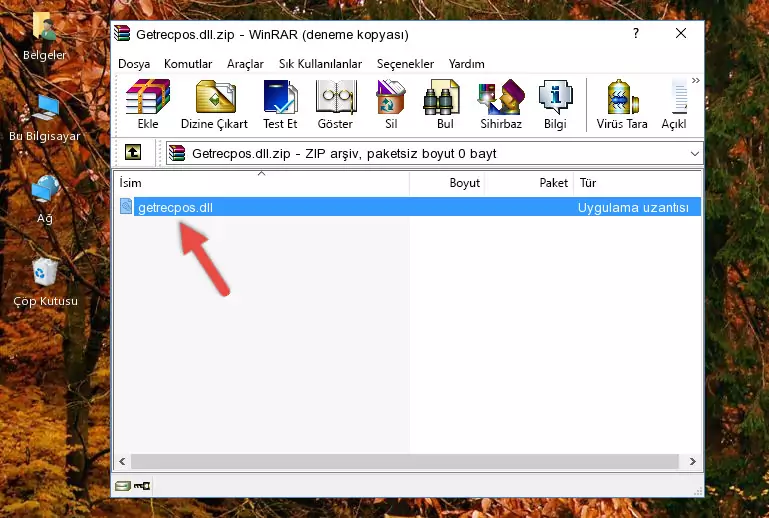769x518 pixels.
Task: Open the Dosya menu
Action: 134,64
